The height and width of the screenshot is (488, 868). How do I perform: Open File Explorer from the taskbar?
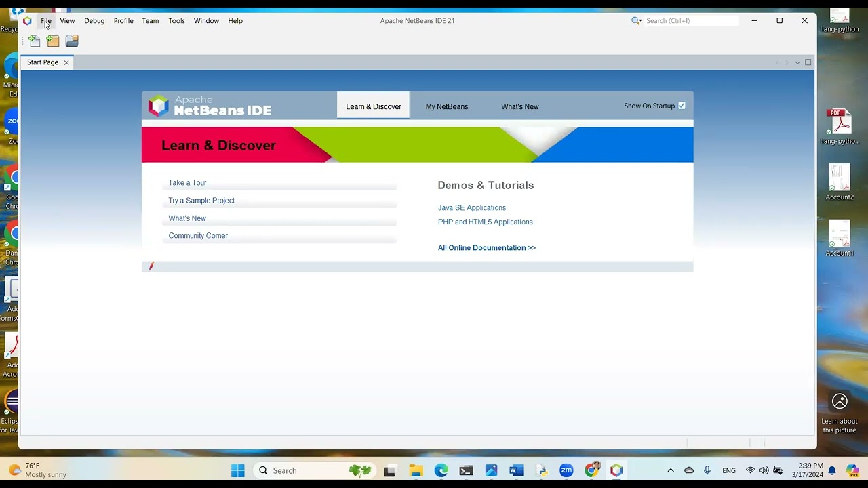pos(416,470)
